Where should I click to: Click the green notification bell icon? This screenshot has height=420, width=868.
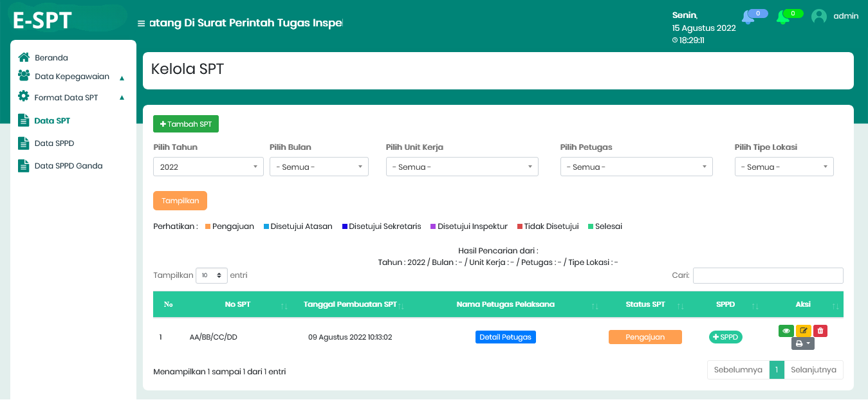(x=783, y=17)
